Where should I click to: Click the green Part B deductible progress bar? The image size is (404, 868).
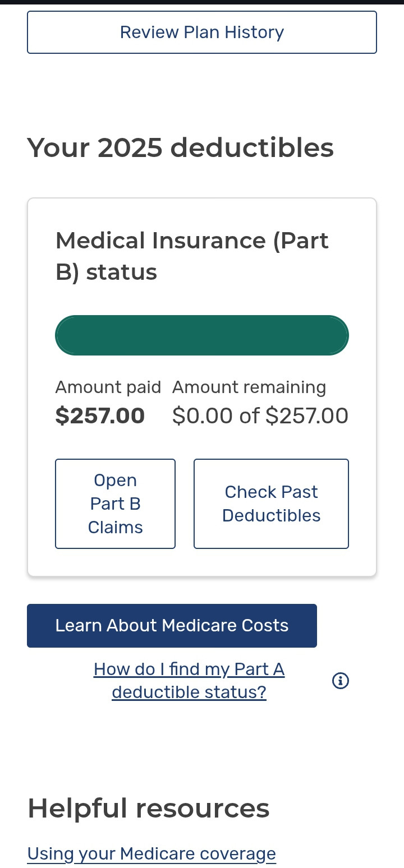tap(202, 335)
